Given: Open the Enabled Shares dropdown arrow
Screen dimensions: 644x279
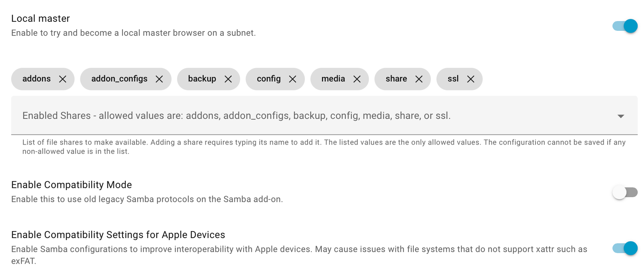Looking at the screenshot, I should click(621, 116).
